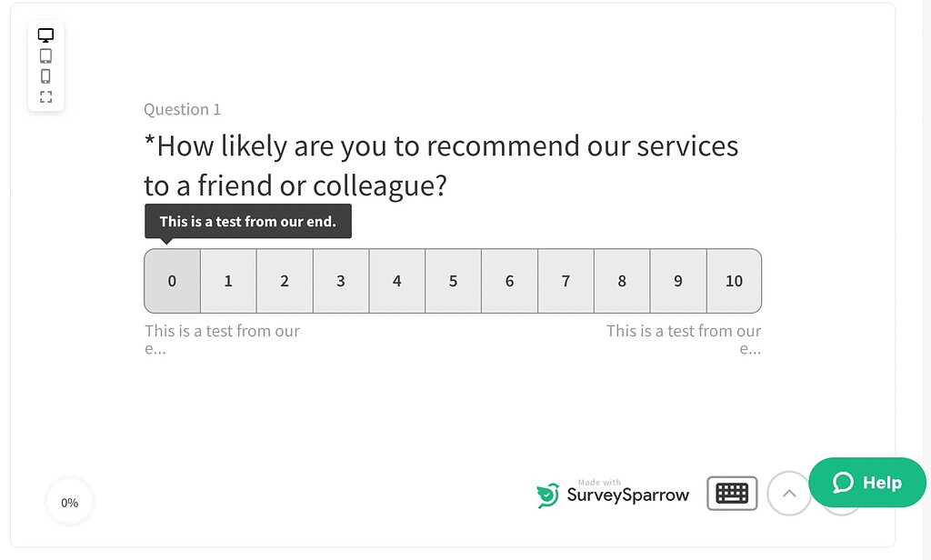Switch to mobile phone preview
Viewport: 931px width, 560px height.
tap(45, 76)
